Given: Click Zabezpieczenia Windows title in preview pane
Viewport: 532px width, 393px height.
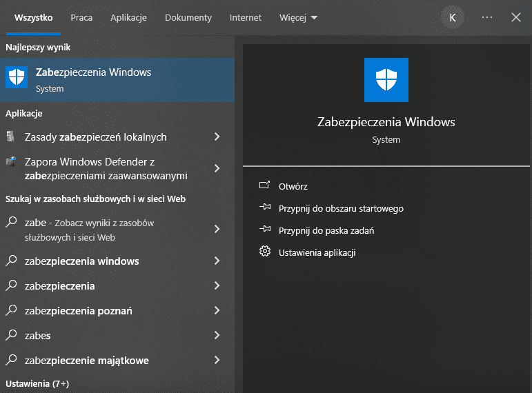Looking at the screenshot, I should [386, 122].
